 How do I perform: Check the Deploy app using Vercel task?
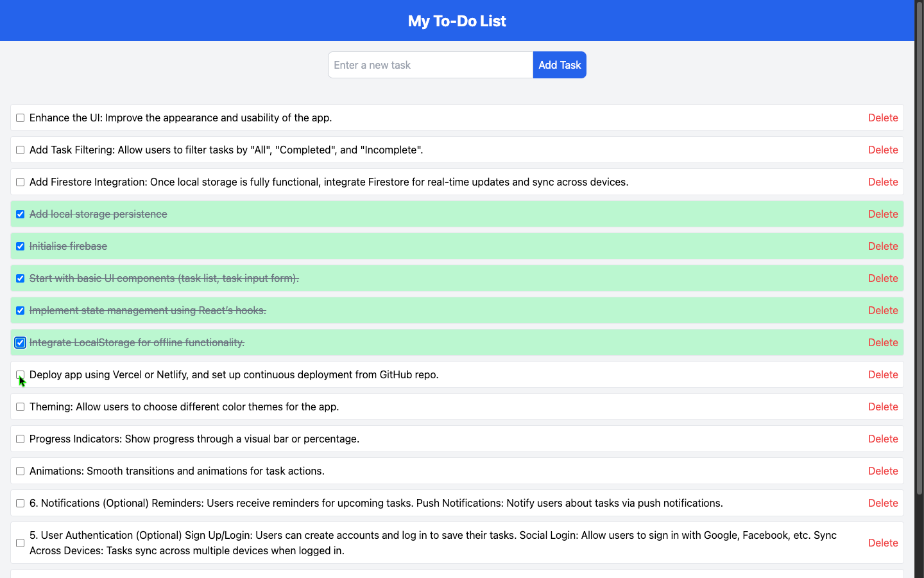pyautogui.click(x=21, y=375)
